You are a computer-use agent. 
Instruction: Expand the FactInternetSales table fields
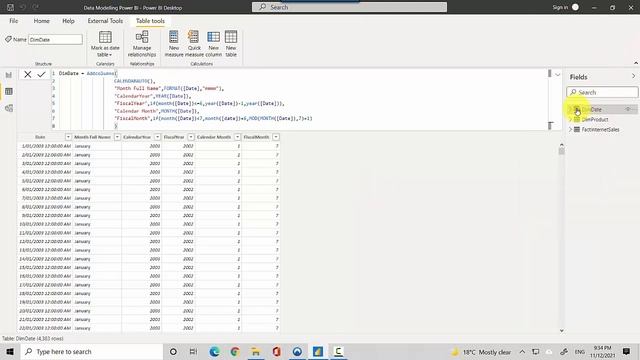tap(570, 129)
